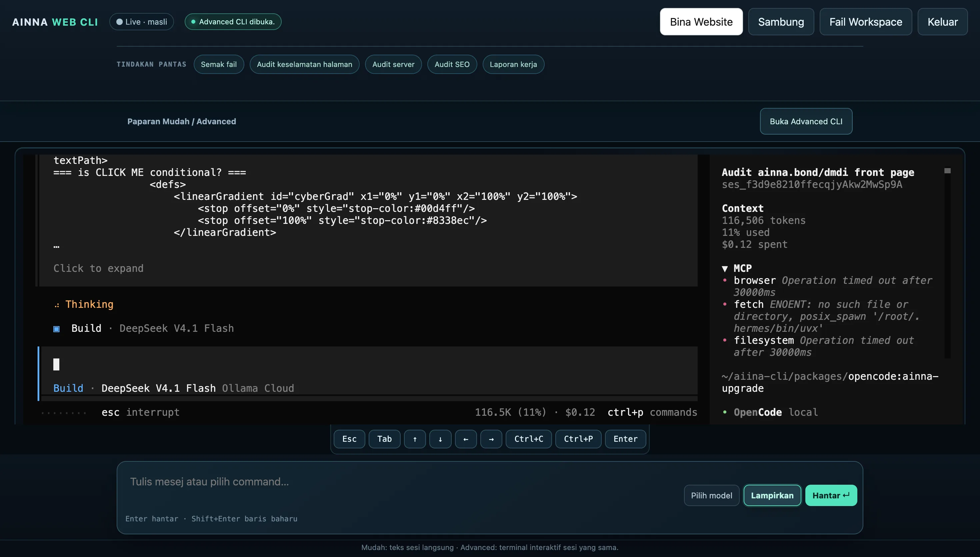
Task: Click the right arrow key button
Action: [491, 439]
